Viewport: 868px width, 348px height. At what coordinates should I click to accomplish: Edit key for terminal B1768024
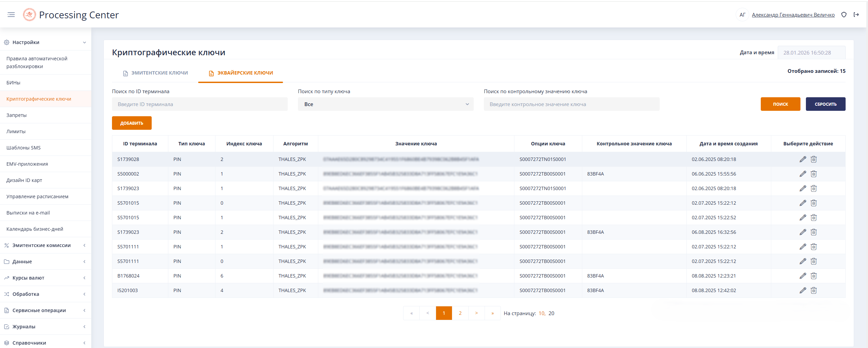(x=803, y=276)
